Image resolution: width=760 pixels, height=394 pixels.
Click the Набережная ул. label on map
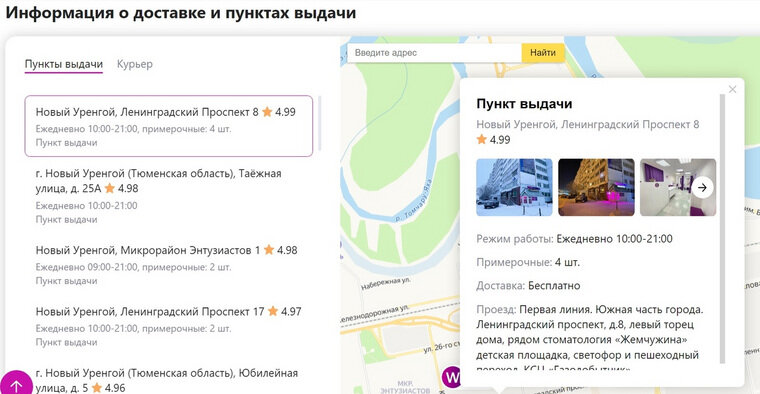point(386,284)
